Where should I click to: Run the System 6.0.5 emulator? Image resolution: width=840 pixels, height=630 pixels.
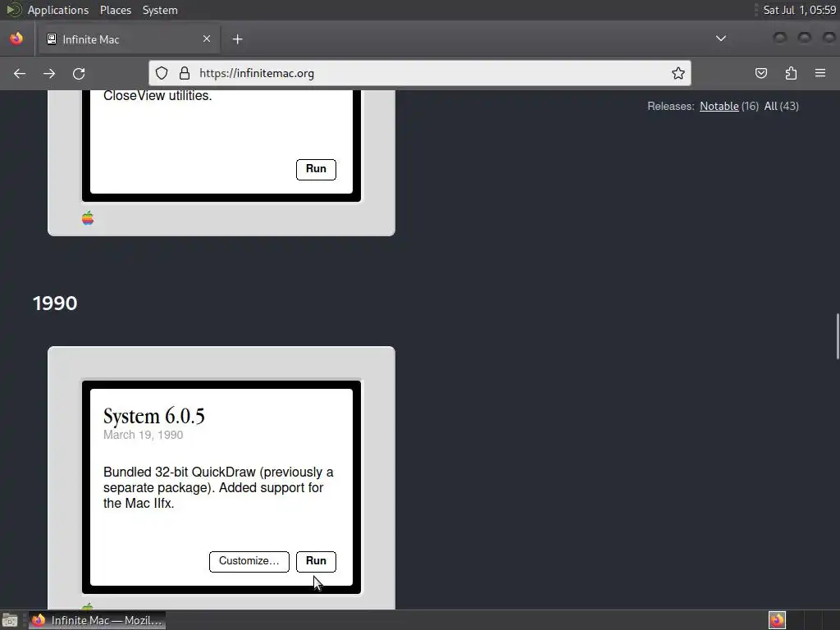(x=316, y=561)
